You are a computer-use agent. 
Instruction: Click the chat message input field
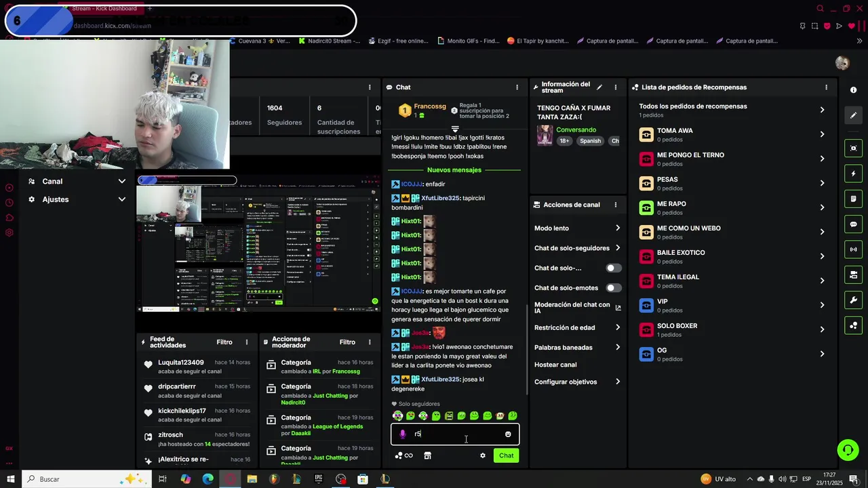pos(456,434)
